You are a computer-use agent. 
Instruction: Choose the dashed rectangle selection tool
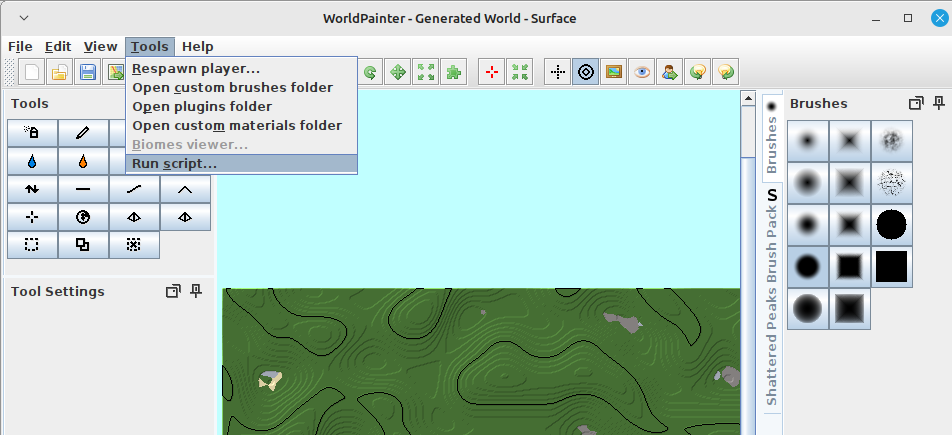pyautogui.click(x=32, y=244)
